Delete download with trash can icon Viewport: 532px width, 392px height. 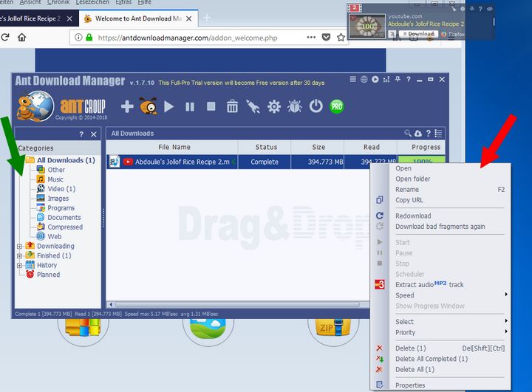232,106
